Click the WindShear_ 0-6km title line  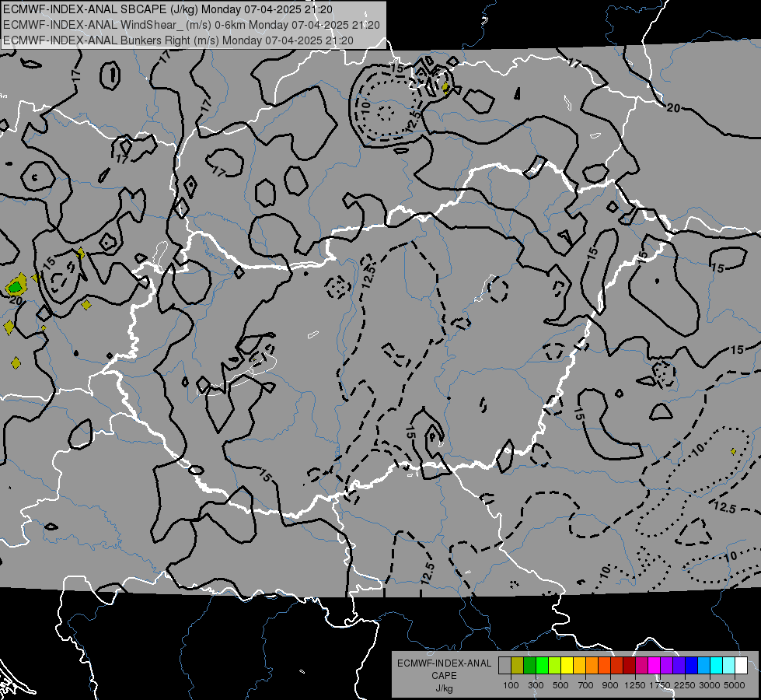pyautogui.click(x=191, y=25)
